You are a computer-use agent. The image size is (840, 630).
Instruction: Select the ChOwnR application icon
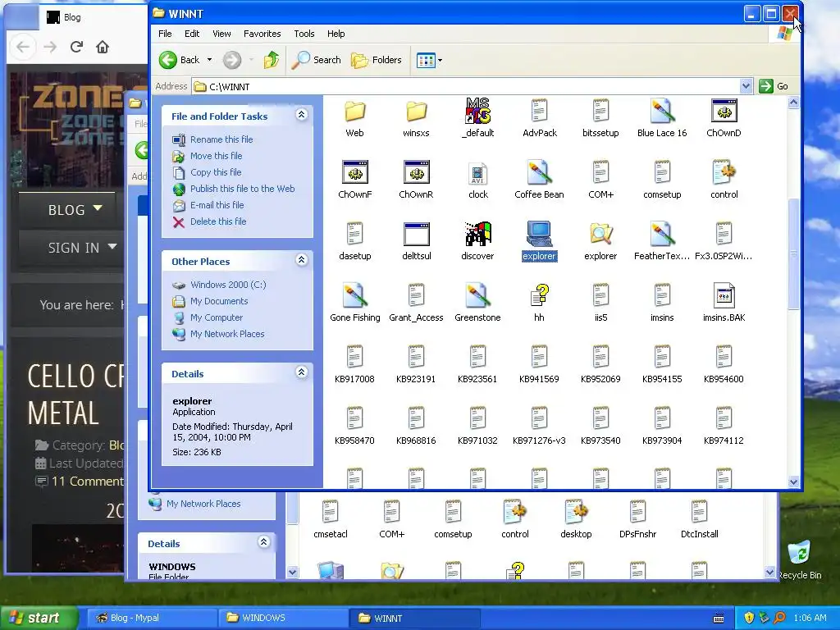416,180
